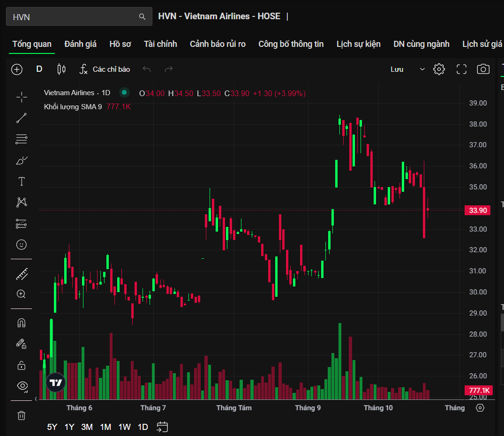
Task: Click the green dot beside Vietnam Airlines 1D
Action: click(124, 93)
